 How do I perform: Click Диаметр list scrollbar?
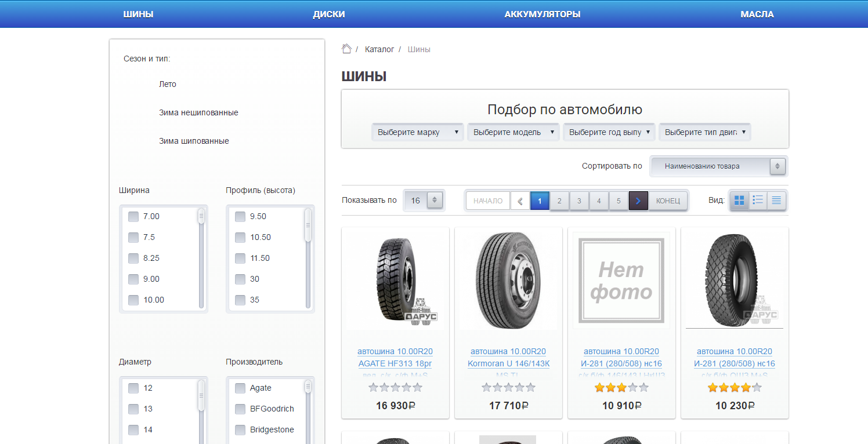click(x=201, y=412)
